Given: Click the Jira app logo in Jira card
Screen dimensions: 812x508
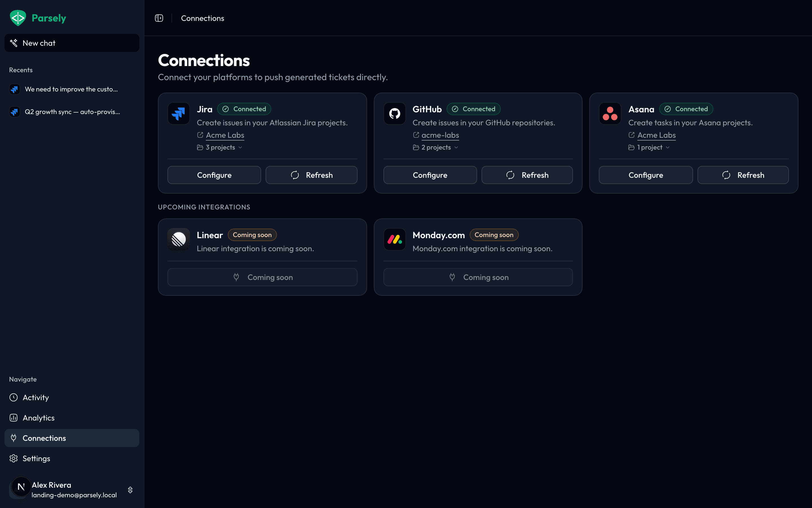Looking at the screenshot, I should (178, 113).
